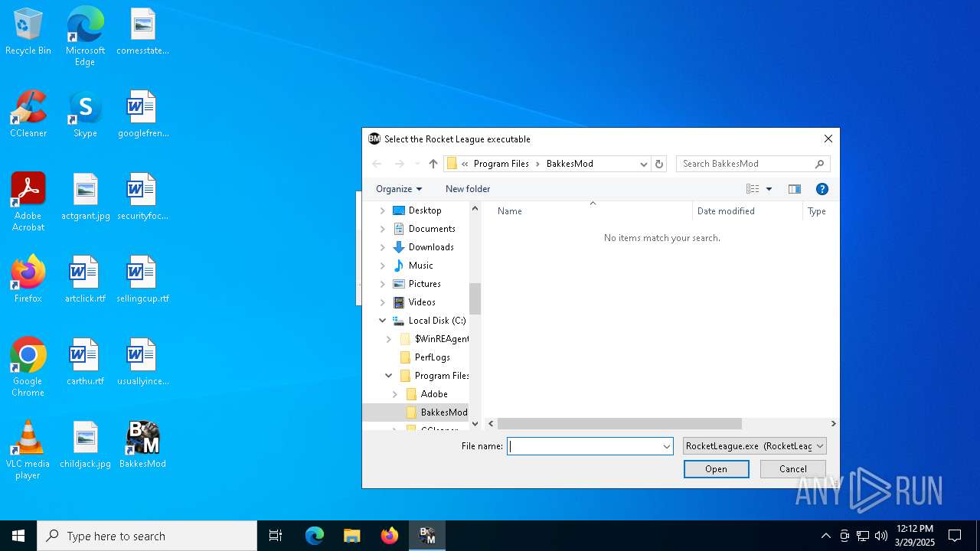
Task: Select the securityfoc document icon
Action: [142, 197]
